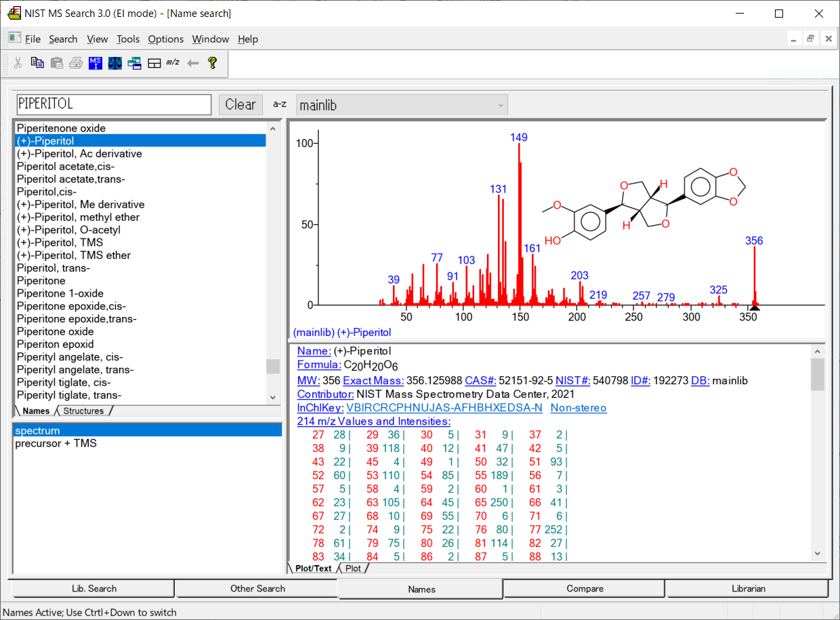
Task: Click the 'Name:' link in the text pane
Action: tap(314, 351)
